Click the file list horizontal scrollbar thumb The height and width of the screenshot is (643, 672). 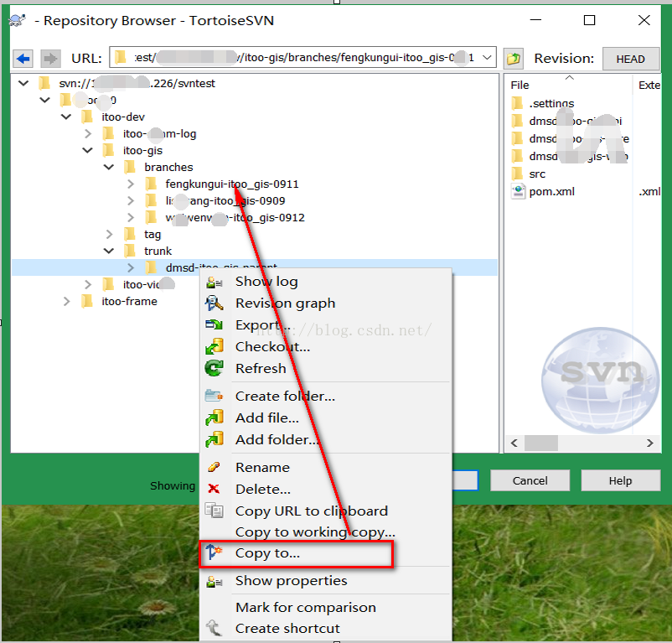(540, 443)
